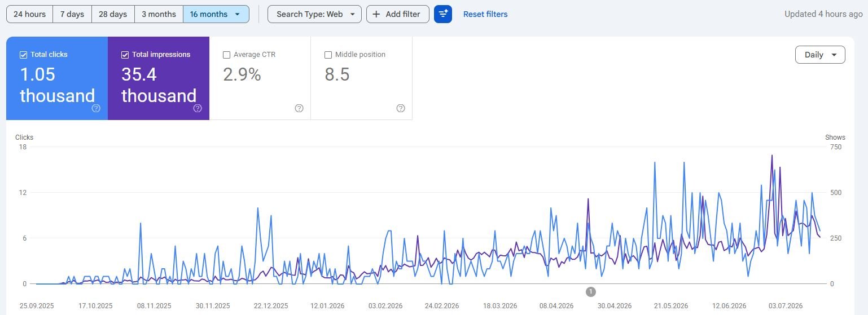Viewport: 868px width, 315px height.
Task: Switch to the 7 days range
Action: (72, 14)
